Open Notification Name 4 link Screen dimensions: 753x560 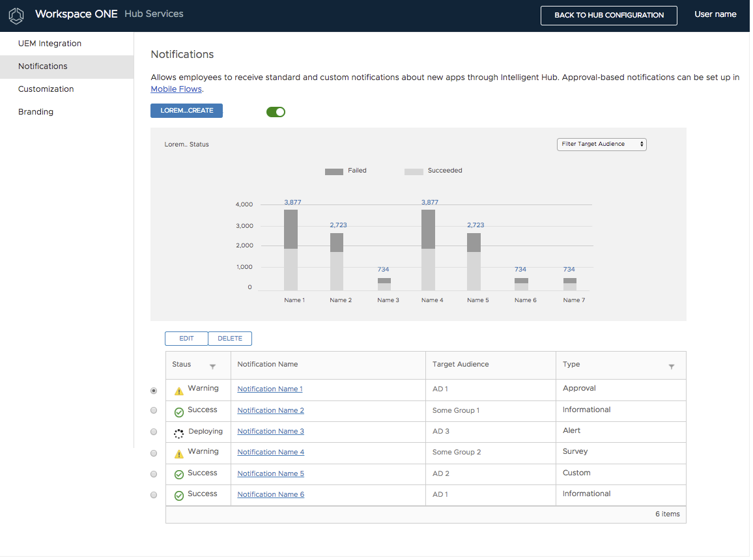271,452
